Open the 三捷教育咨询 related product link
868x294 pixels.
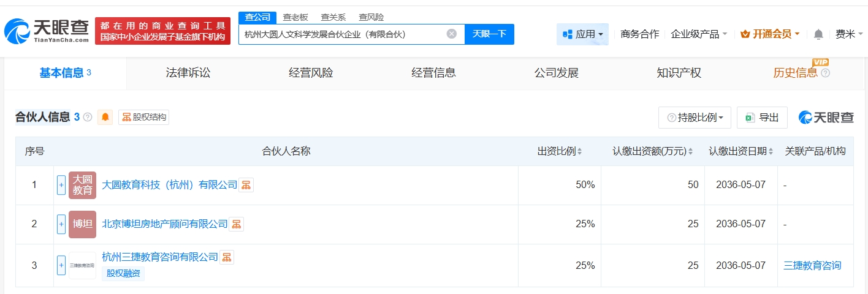tap(812, 265)
